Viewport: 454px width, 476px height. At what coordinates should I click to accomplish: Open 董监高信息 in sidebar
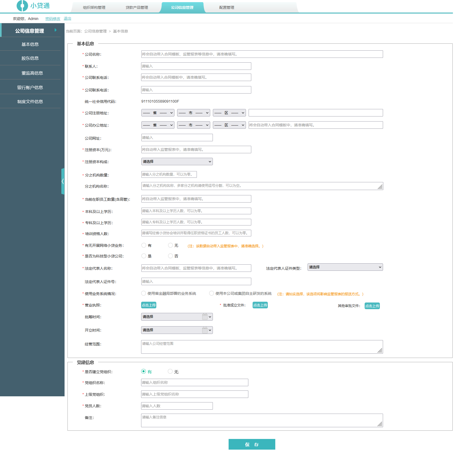[32, 73]
